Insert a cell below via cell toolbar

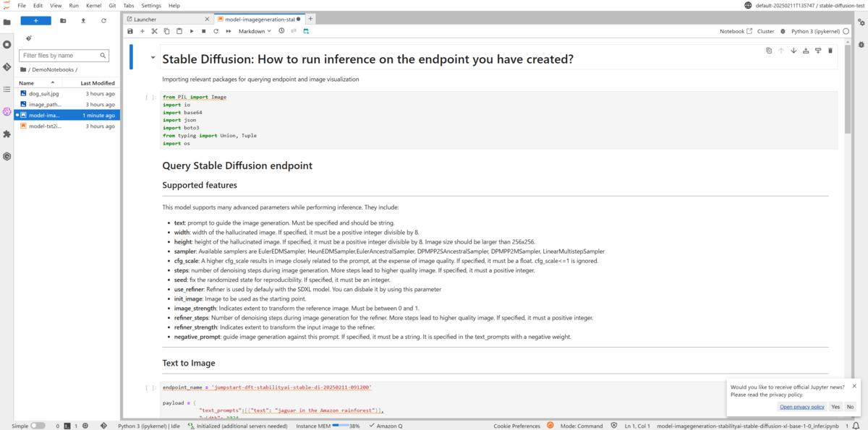818,51
